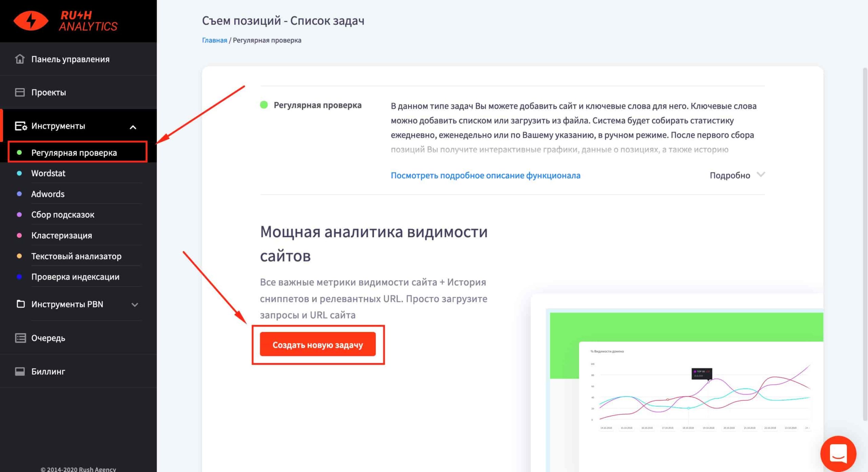Click the © 2014-2020 Rush Agency footer
Viewport: 868px width, 472px height.
78,469
